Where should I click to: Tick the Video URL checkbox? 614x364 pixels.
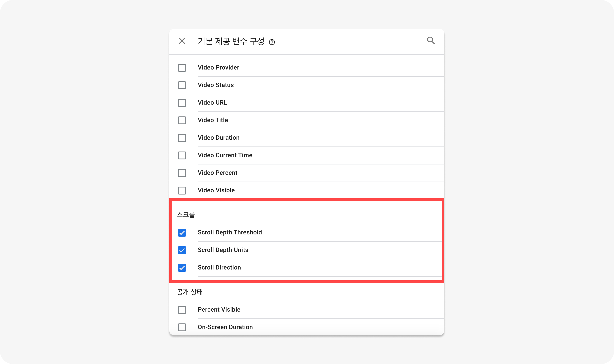pos(182,103)
